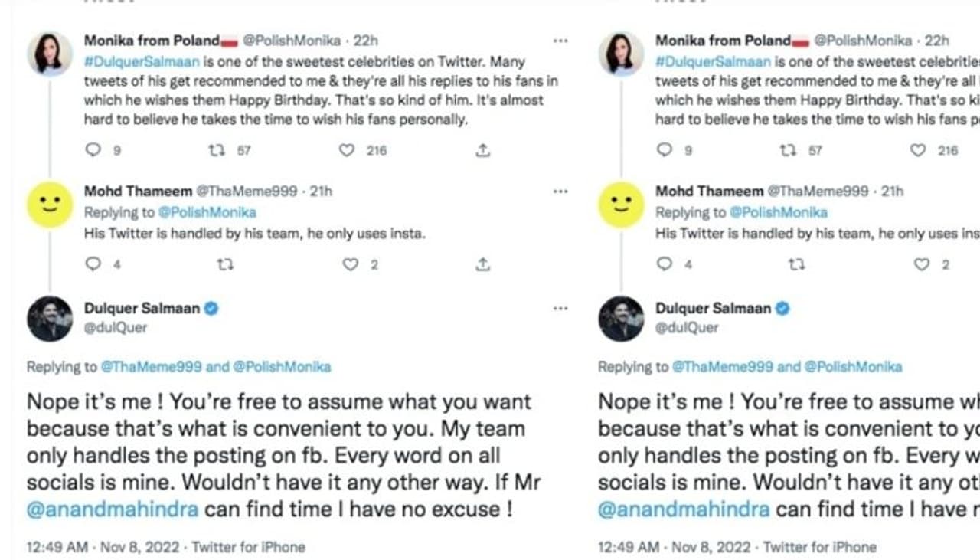Open more options menu on Monika's tweet
Screen dimensions: 980x560
tap(560, 41)
